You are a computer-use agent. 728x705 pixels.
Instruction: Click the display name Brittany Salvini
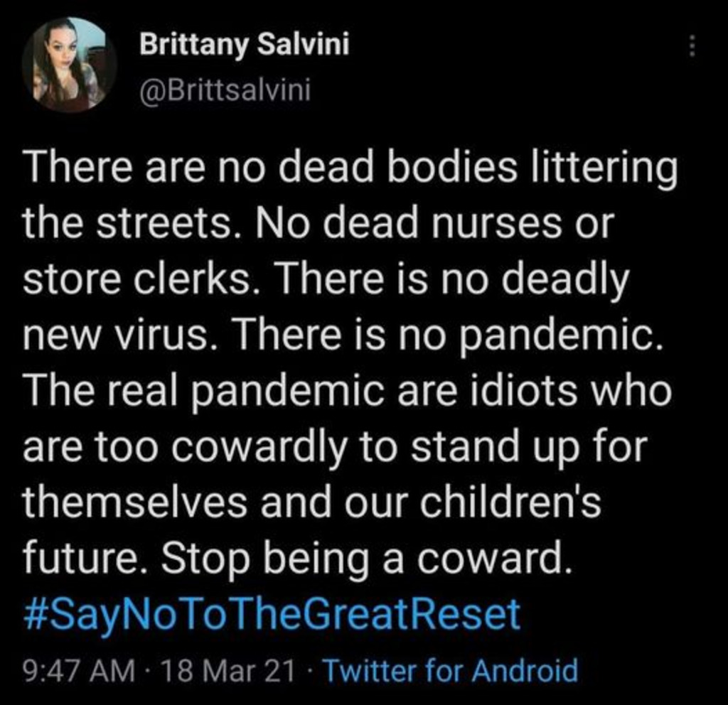pos(245,45)
